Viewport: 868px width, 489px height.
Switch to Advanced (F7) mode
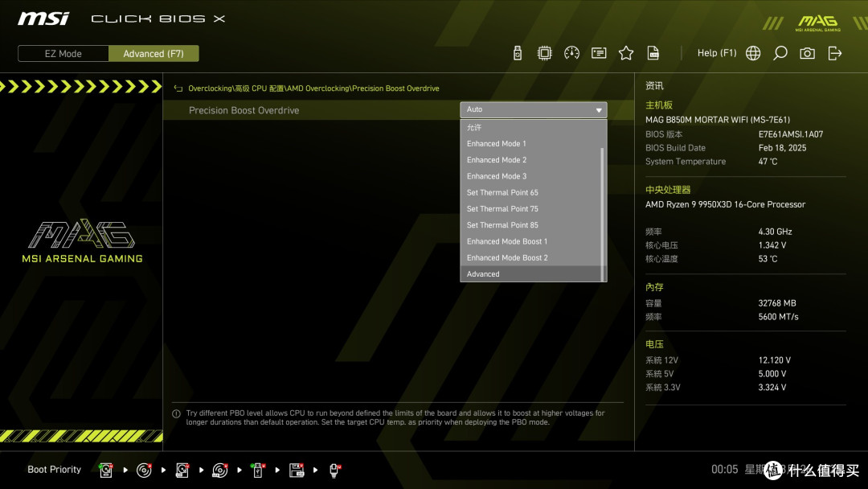coord(154,54)
